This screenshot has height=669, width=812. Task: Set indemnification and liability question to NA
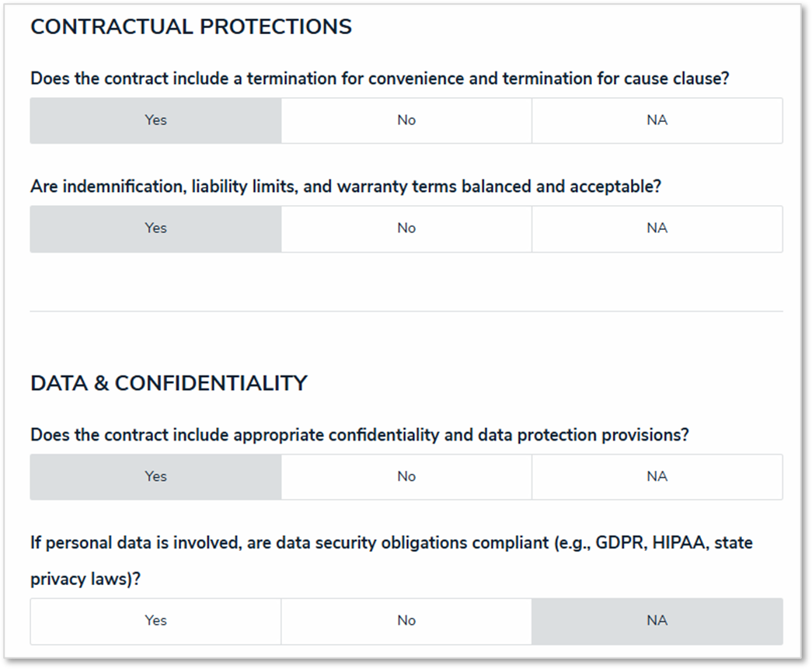coord(657,228)
